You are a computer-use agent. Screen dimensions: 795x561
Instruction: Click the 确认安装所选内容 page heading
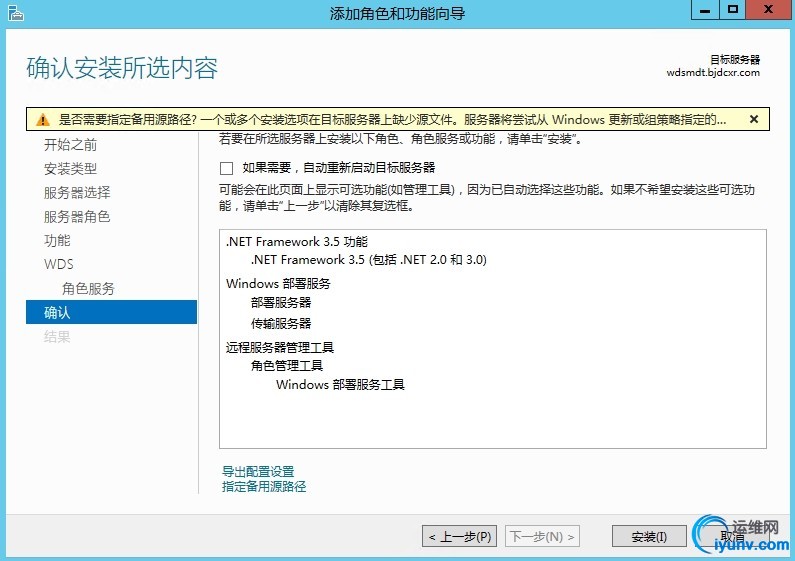tap(122, 68)
